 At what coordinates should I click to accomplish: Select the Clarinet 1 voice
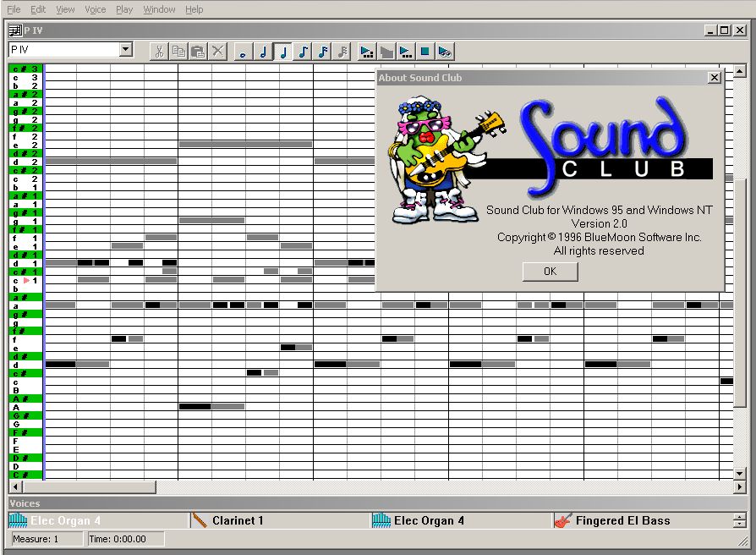tap(237, 520)
